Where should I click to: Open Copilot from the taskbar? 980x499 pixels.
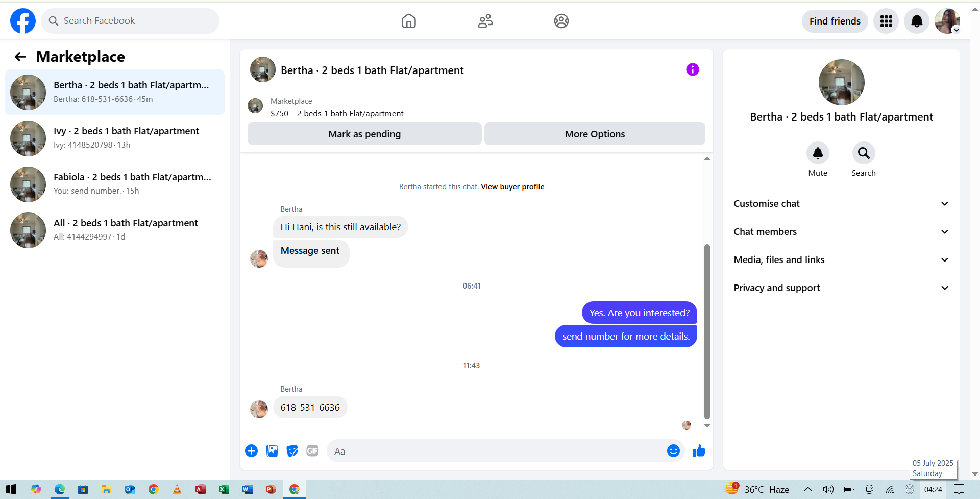point(36,489)
